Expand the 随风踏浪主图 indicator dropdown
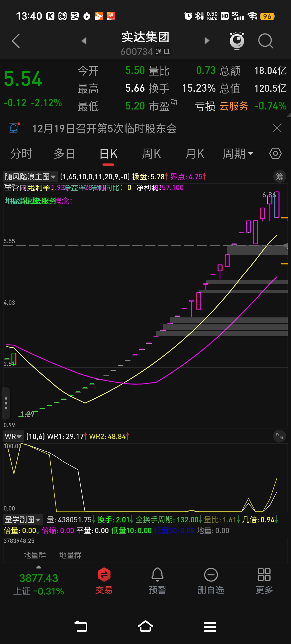The height and width of the screenshot is (644, 291). [x=30, y=177]
